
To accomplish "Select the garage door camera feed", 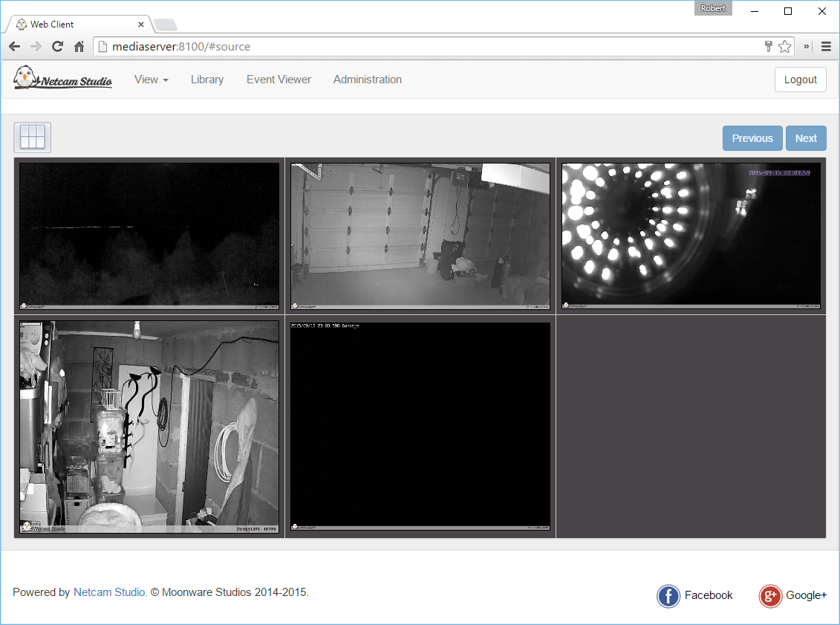I will pos(420,236).
